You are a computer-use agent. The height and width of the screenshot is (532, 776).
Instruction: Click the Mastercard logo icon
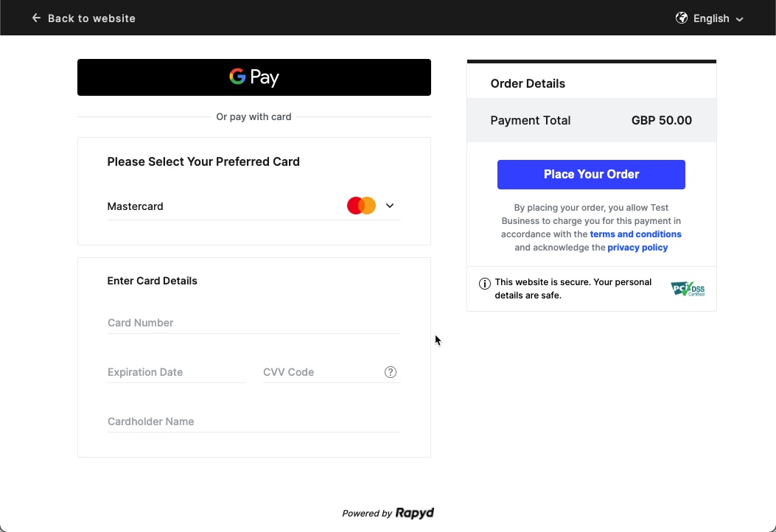(x=361, y=206)
